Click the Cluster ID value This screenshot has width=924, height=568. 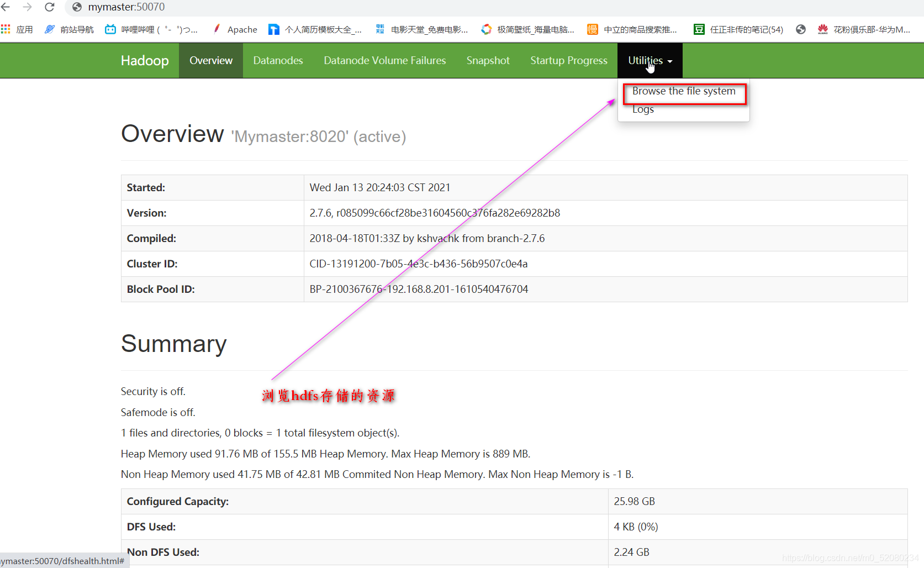419,264
